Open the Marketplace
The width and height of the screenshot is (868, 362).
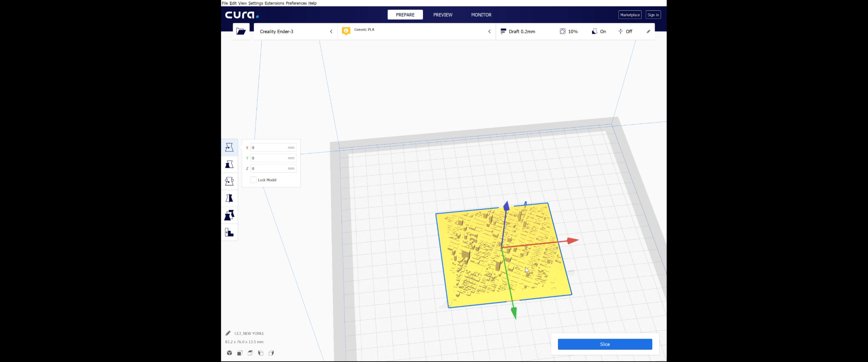(630, 15)
